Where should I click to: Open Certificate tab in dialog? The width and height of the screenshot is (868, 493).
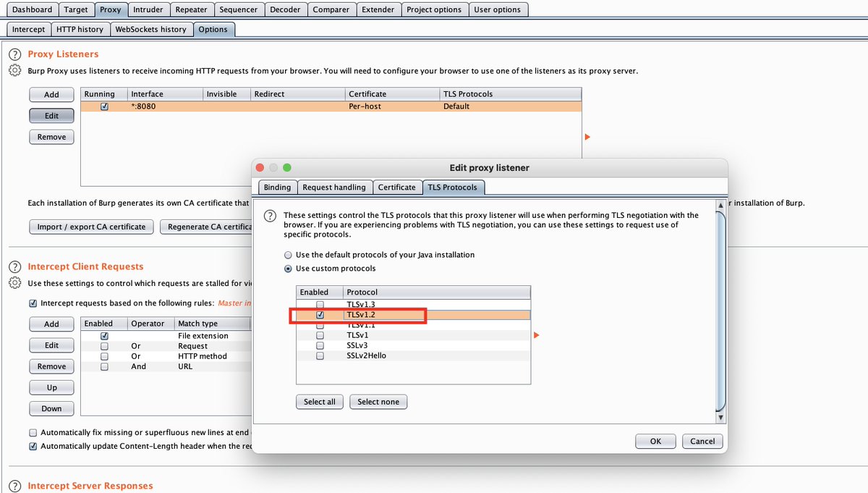coord(397,187)
